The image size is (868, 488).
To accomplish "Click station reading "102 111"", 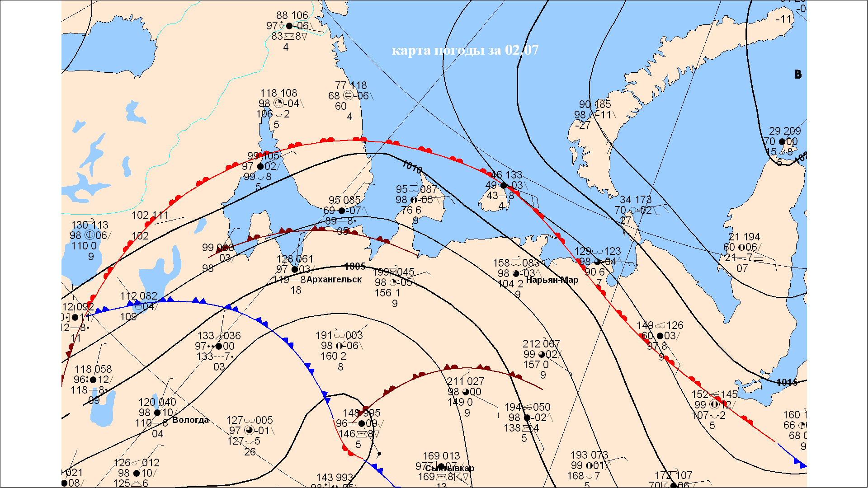I will [150, 215].
